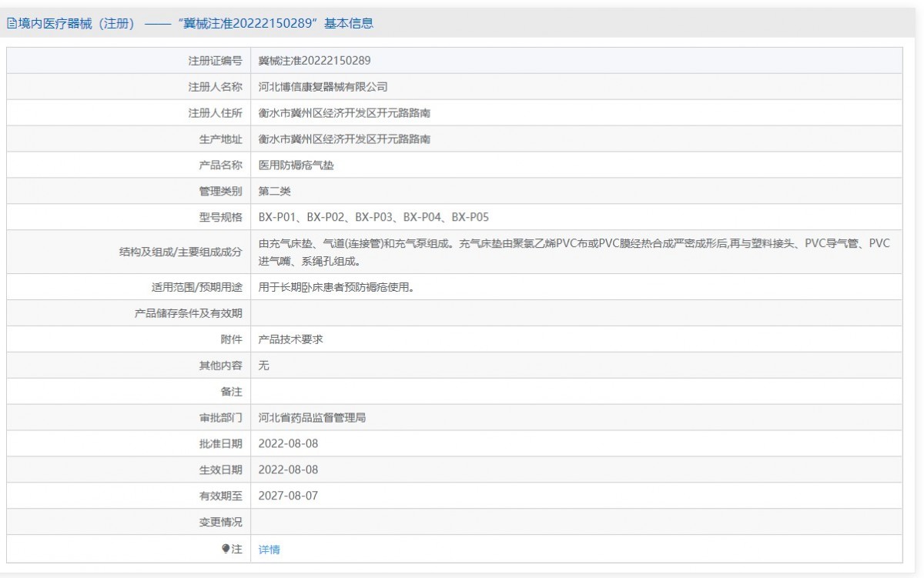Open the 详情 link

(269, 550)
